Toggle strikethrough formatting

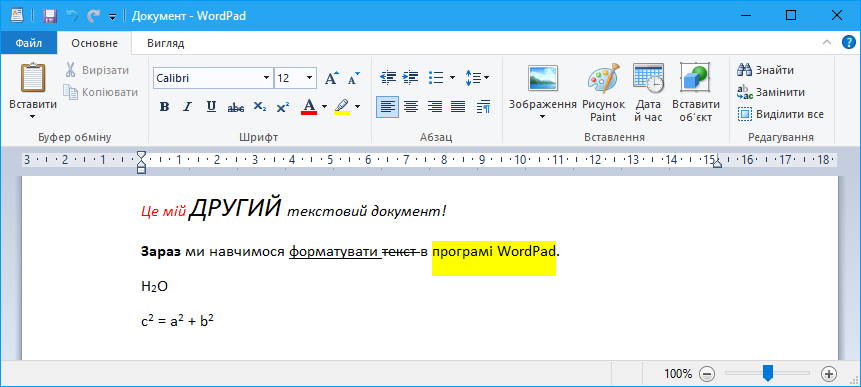point(236,108)
